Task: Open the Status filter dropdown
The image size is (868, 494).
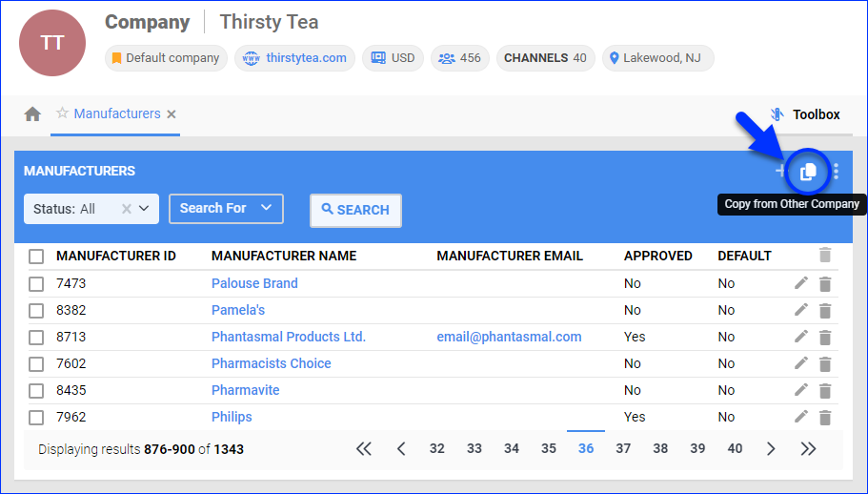Action: tap(145, 209)
